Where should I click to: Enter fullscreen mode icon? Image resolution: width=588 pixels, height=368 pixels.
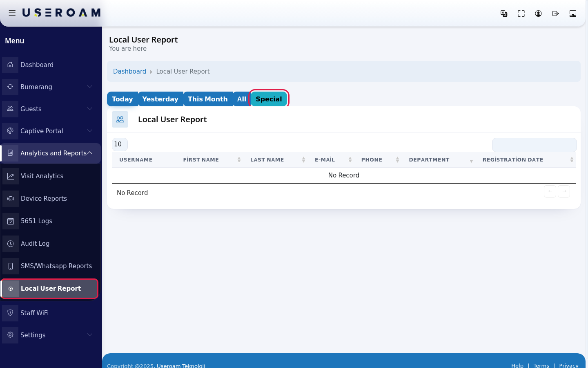coord(521,13)
